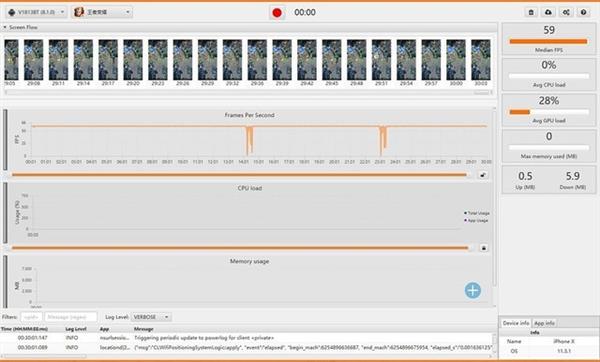This screenshot has width=600, height=362.
Task: Open the Log Level VERBOSE dropdown
Action: tap(151, 317)
